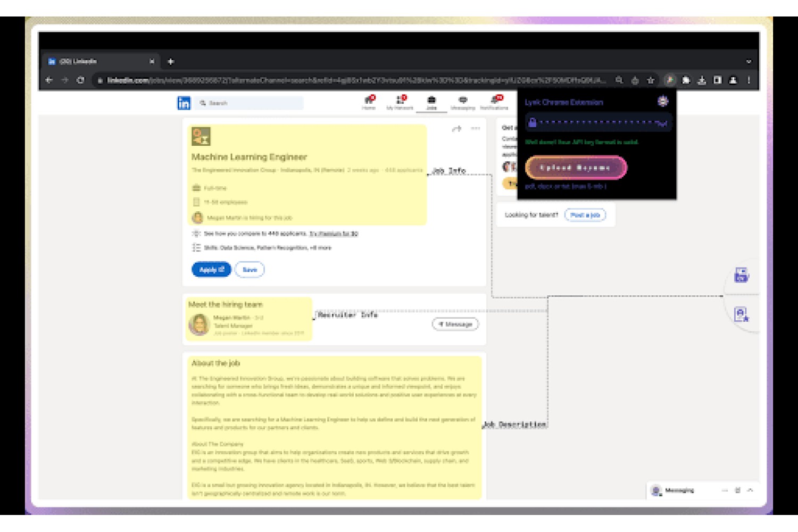This screenshot has width=798, height=532.
Task: Message the recruiter with Message button
Action: [x=455, y=324]
